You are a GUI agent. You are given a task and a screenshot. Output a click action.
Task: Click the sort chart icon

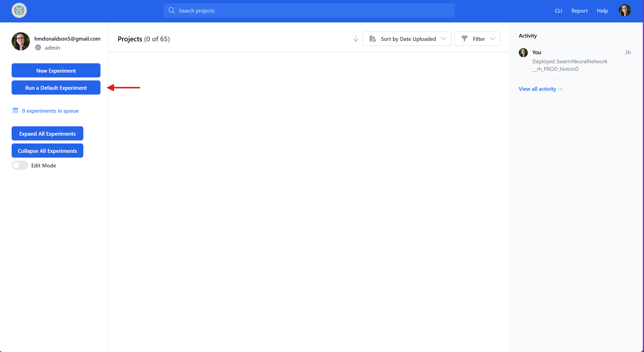(373, 39)
